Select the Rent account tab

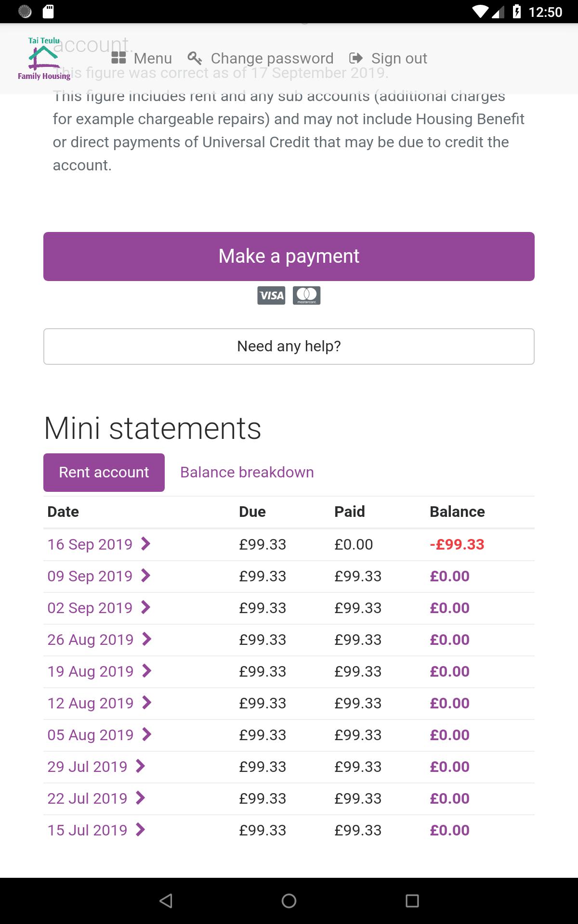coord(104,473)
